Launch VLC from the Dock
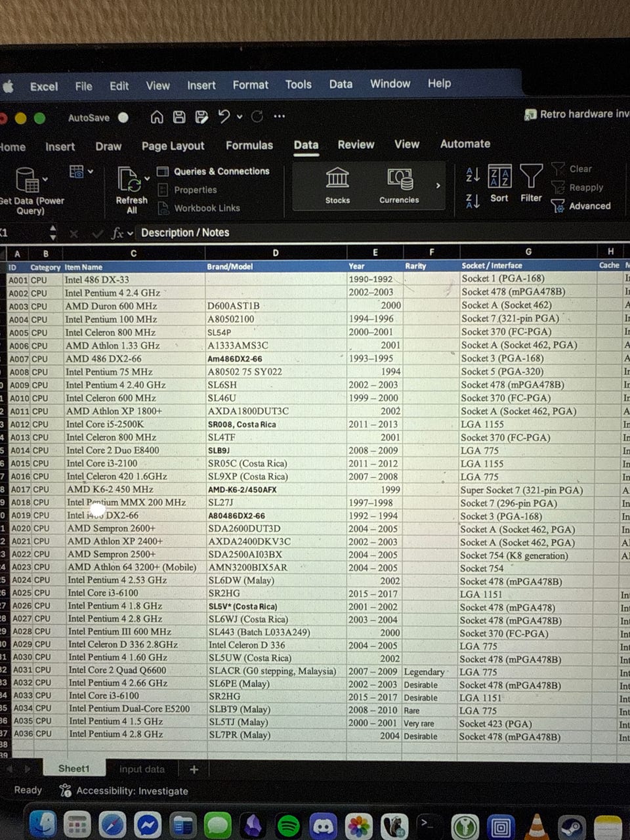Image resolution: width=630 pixels, height=840 pixels. (x=536, y=826)
